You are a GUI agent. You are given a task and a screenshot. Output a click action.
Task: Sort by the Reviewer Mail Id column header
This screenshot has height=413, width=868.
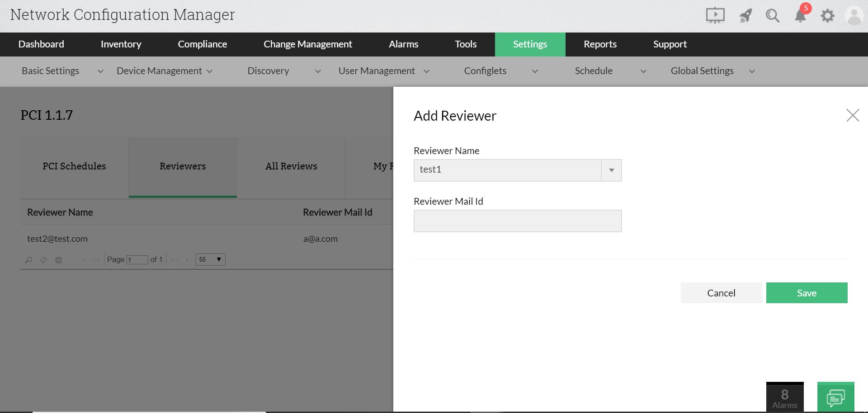(x=338, y=212)
